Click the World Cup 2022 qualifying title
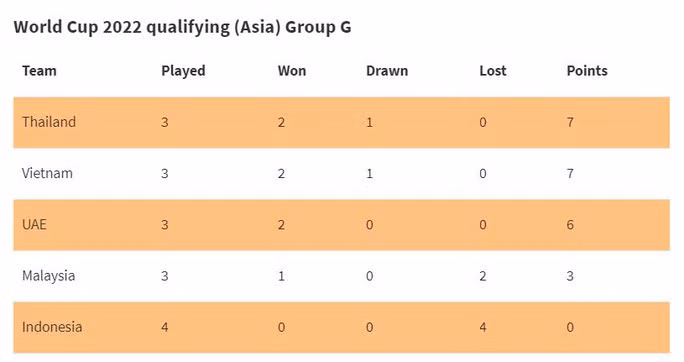Viewport: 684px width, 362px height. pos(182,27)
